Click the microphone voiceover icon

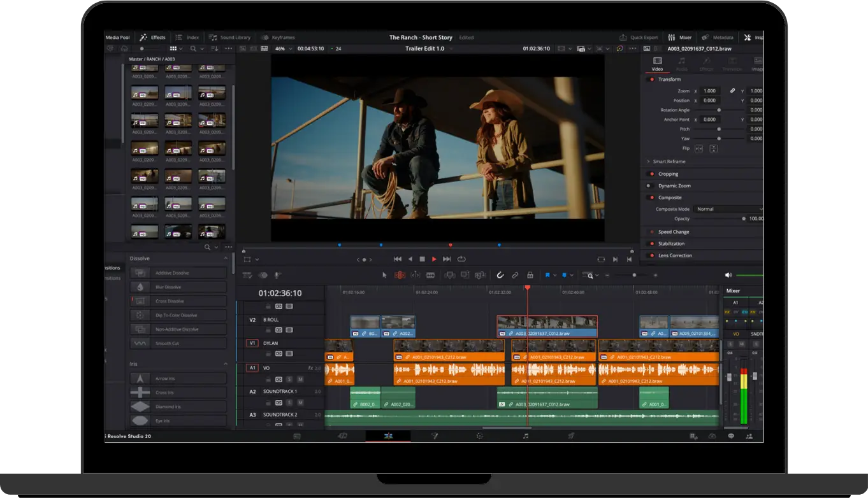click(x=277, y=275)
